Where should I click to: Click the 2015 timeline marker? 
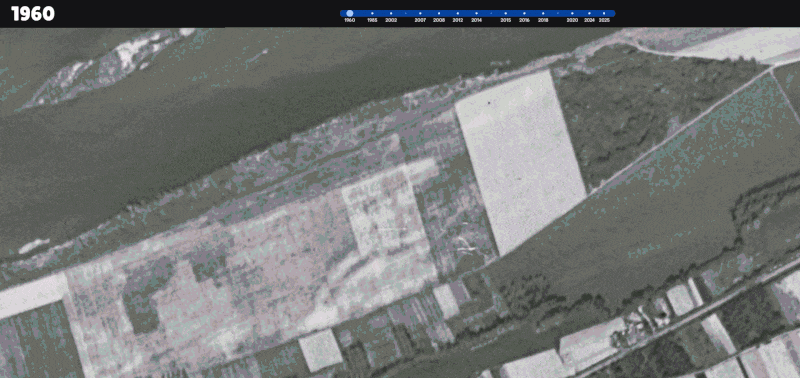[506, 13]
